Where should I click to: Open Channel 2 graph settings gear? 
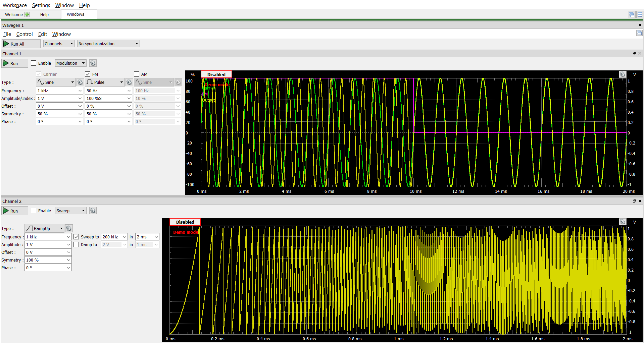click(623, 222)
